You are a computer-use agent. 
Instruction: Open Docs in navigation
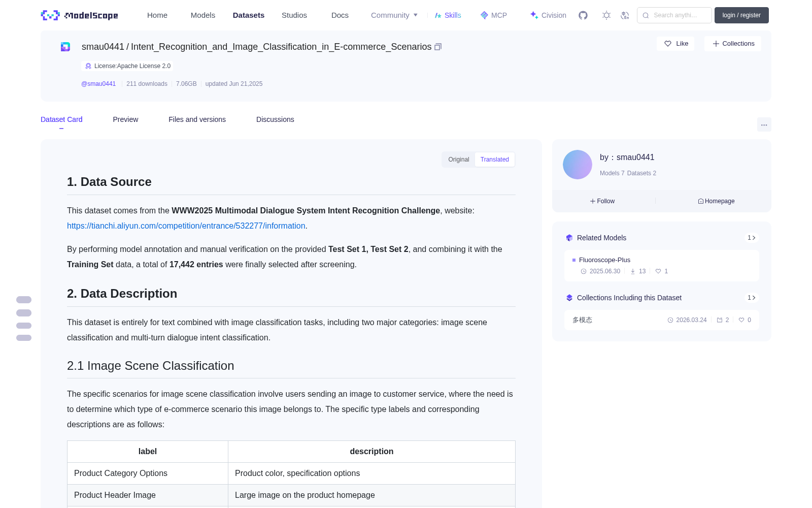pos(340,15)
